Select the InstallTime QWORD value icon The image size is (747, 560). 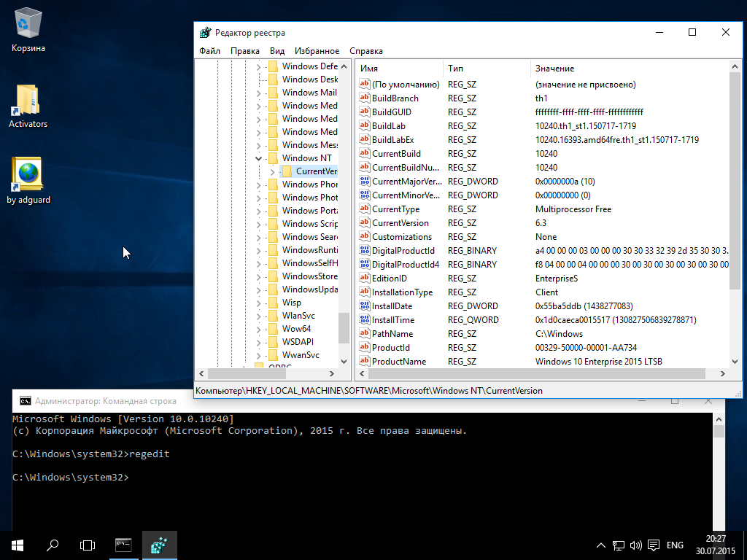[x=365, y=319]
